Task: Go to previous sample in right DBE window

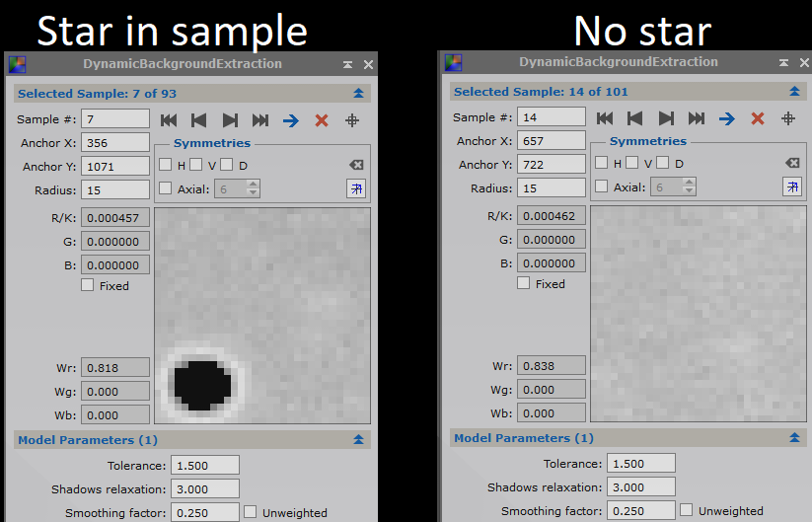Action: (x=634, y=118)
